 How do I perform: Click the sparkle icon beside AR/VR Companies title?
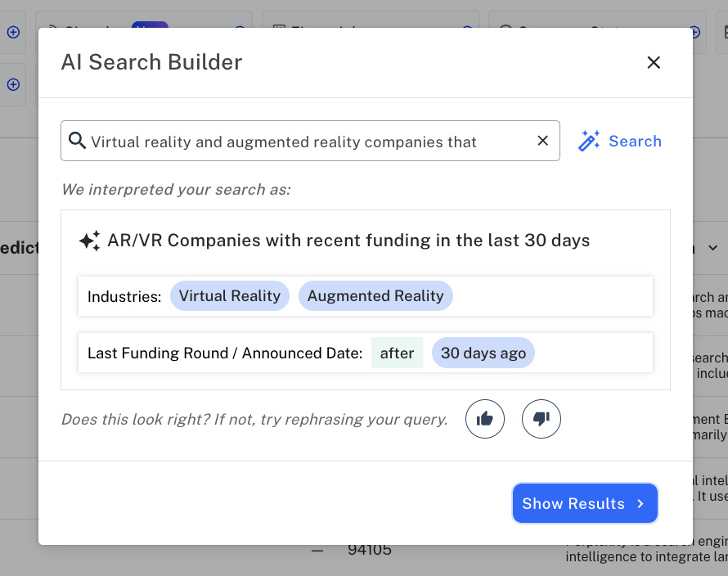pyautogui.click(x=90, y=241)
